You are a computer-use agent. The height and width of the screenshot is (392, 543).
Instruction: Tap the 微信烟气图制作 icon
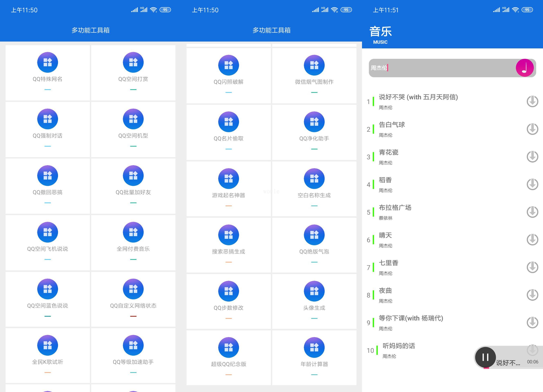[314, 65]
